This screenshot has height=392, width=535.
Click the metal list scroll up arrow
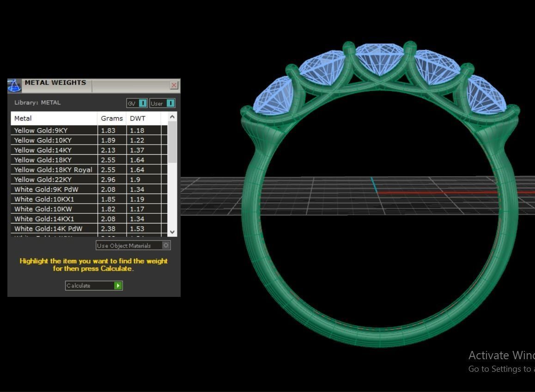[x=172, y=117]
